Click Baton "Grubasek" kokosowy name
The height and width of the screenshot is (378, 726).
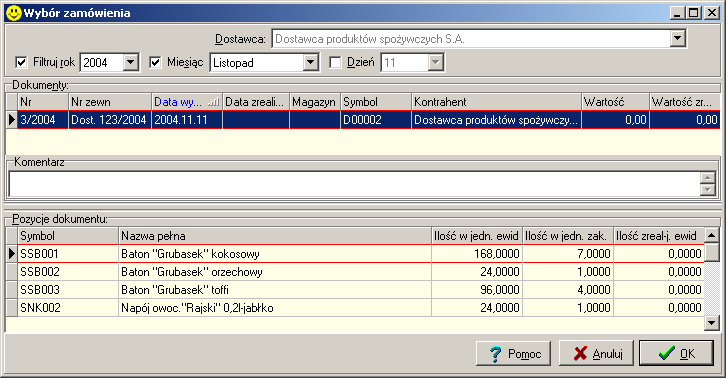(x=275, y=254)
